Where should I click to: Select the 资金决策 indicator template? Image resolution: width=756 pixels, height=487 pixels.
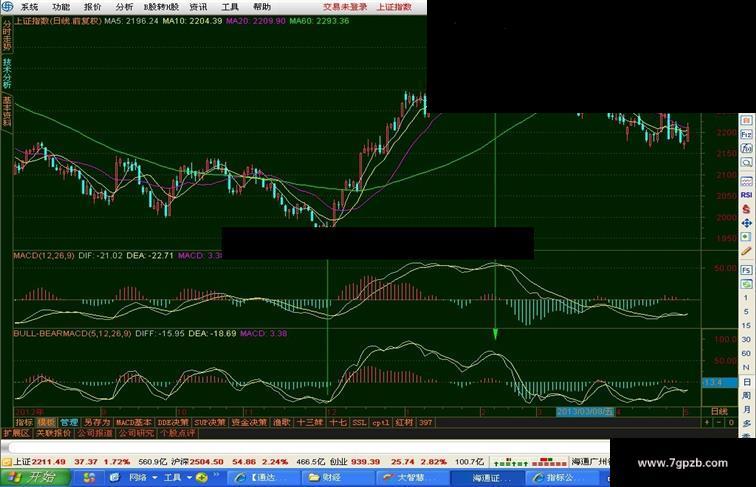[x=249, y=422]
